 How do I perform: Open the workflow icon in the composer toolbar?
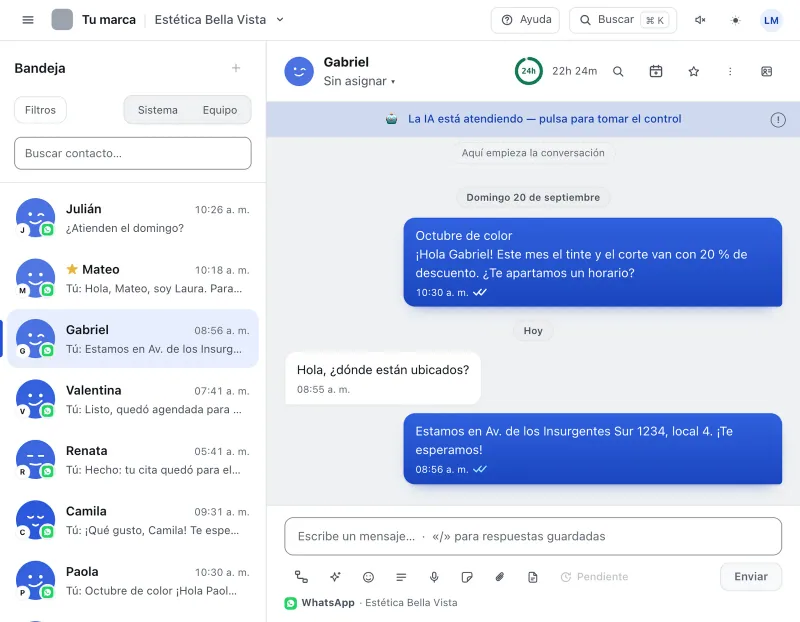pos(301,577)
